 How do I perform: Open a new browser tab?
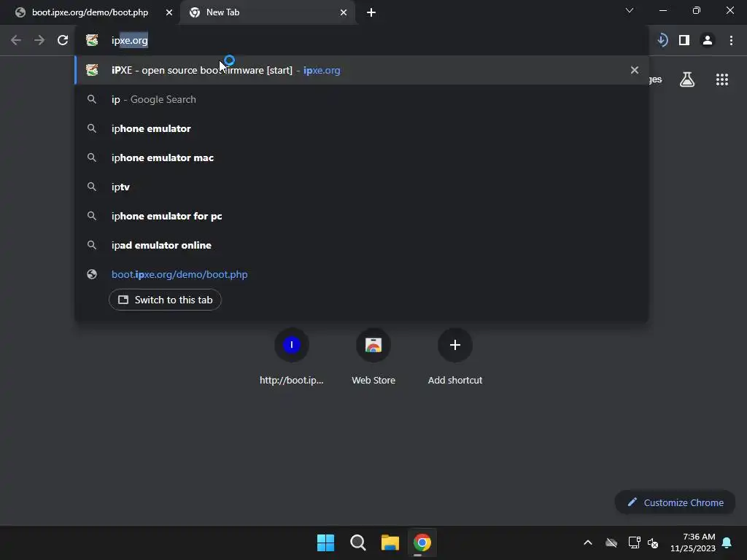371,12
